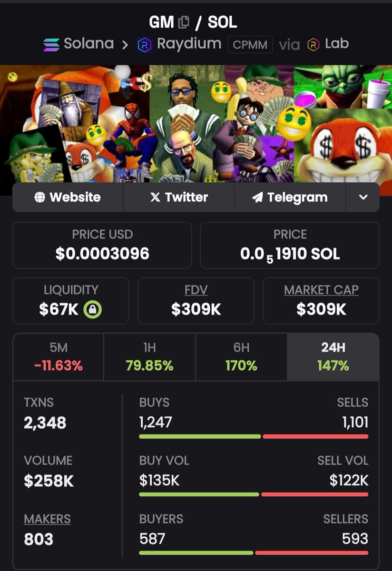Open the FDV info label
This screenshot has width=392, height=571.
196,290
